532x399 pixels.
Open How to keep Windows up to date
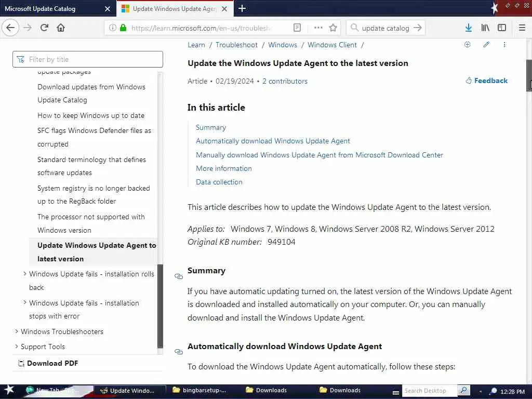tap(91, 115)
